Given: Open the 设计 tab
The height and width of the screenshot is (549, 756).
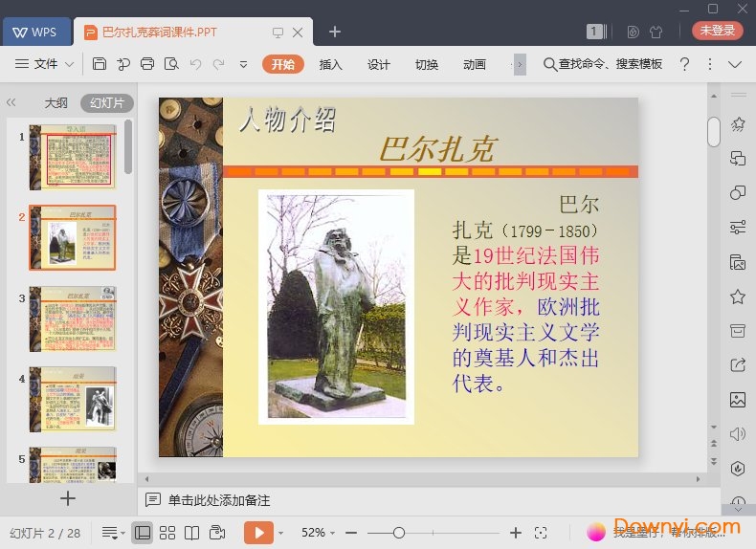Looking at the screenshot, I should 379,64.
